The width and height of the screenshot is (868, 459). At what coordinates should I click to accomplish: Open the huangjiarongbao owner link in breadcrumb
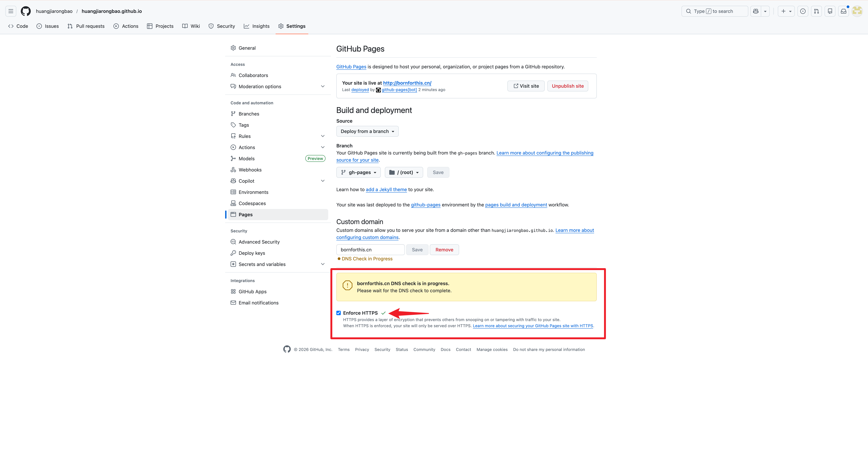pyautogui.click(x=54, y=11)
